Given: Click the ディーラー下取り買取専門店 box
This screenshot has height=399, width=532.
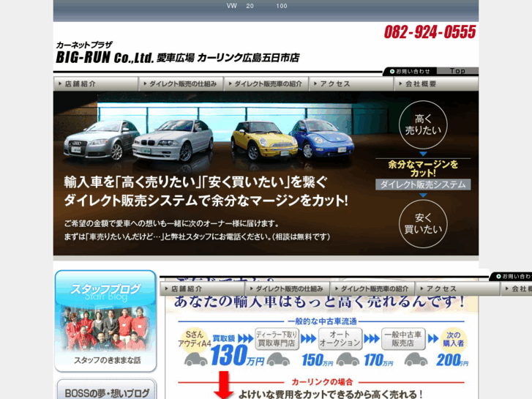Looking at the screenshot, I should pyautogui.click(x=277, y=338).
